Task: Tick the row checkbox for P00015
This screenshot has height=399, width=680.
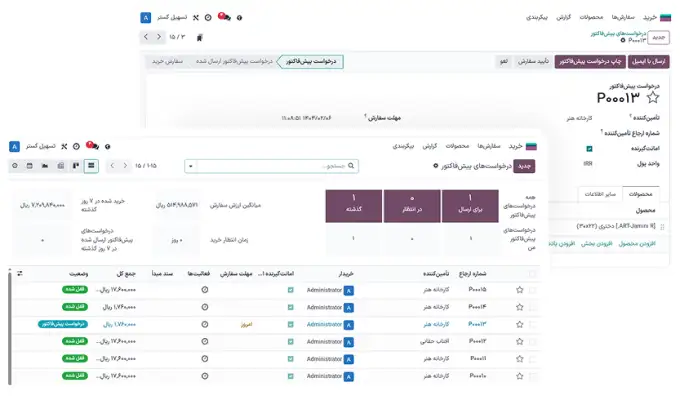Action: [x=533, y=290]
